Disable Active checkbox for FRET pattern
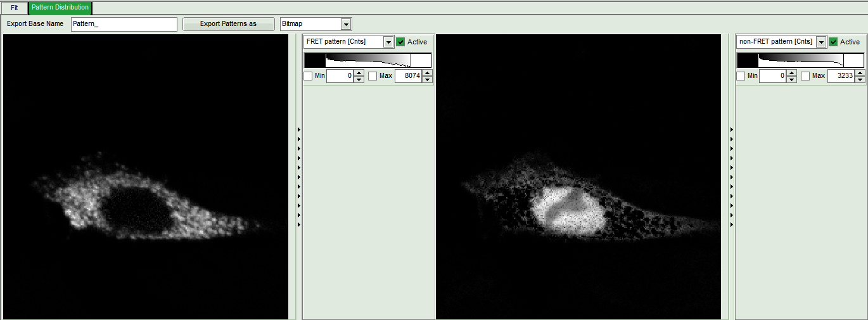Screen dimensions: 868x320 tap(400, 42)
